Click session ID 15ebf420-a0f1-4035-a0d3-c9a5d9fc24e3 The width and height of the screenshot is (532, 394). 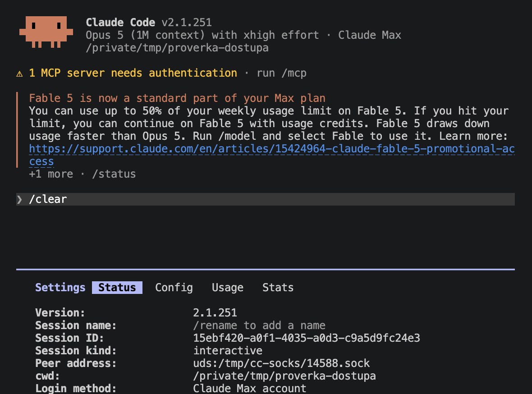307,338
